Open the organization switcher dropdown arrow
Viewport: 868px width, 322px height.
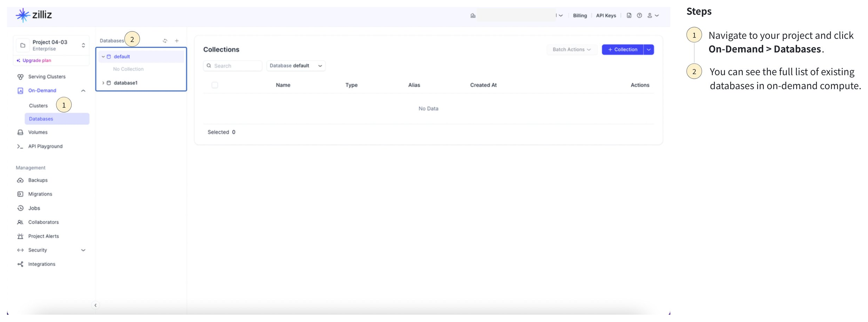561,15
